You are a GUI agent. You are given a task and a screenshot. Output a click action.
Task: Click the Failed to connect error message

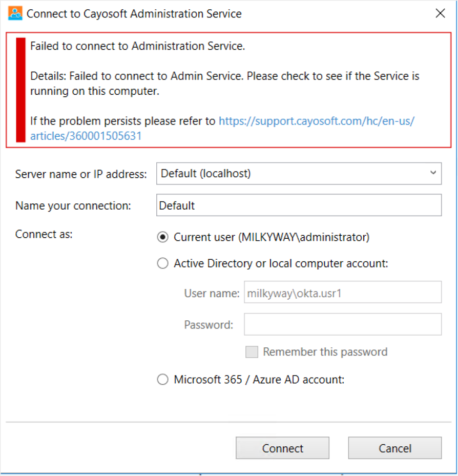137,46
